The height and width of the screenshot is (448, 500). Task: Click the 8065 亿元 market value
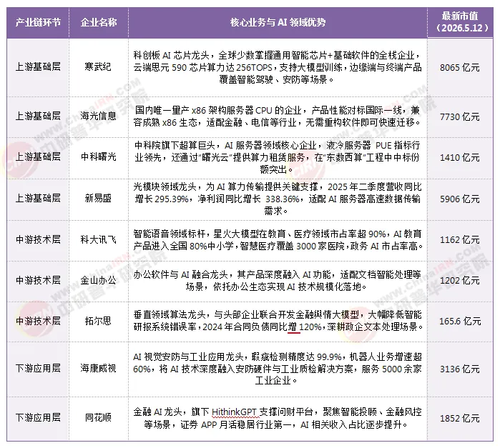459,68
